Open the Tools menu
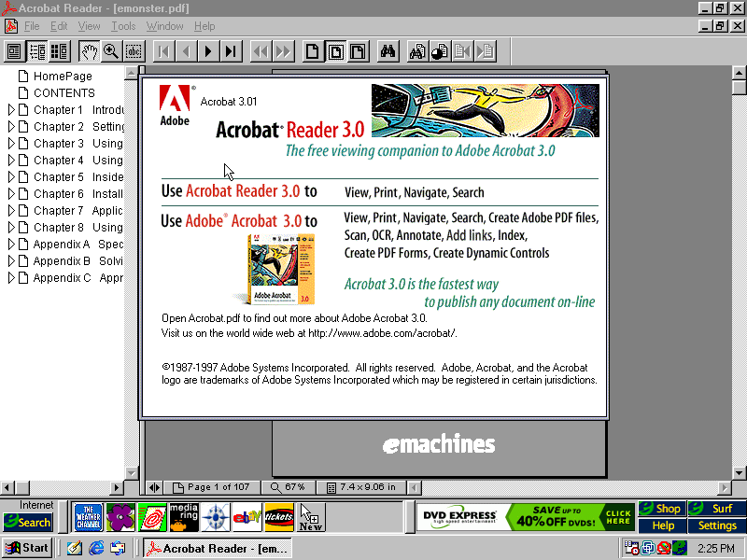747x560 pixels. (x=123, y=26)
